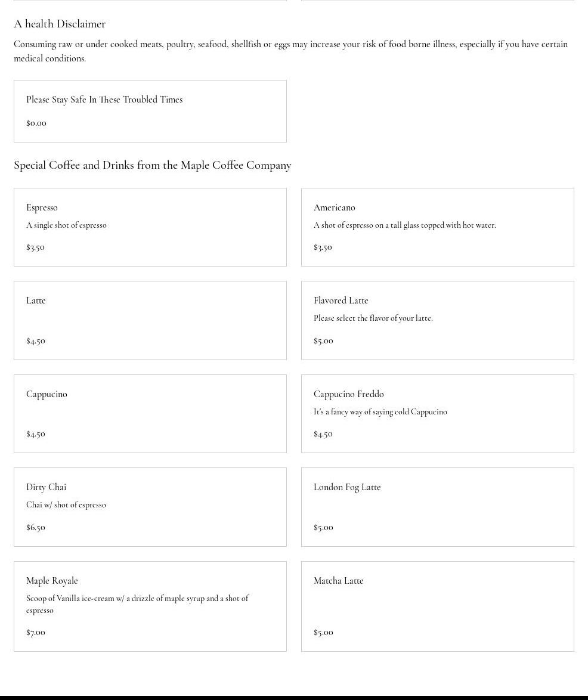Open the Espresso menu item card
Image resolution: width=588 pixels, height=700 pixels.
click(x=150, y=227)
